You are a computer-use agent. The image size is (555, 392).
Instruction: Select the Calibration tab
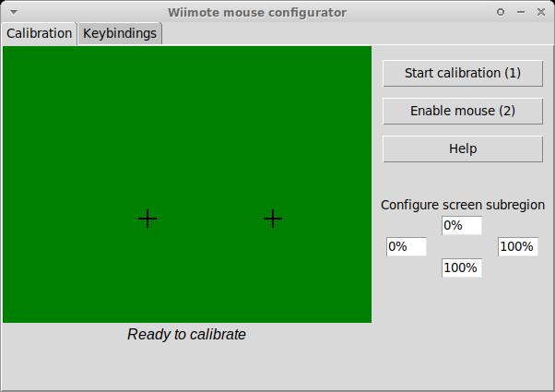(x=39, y=33)
